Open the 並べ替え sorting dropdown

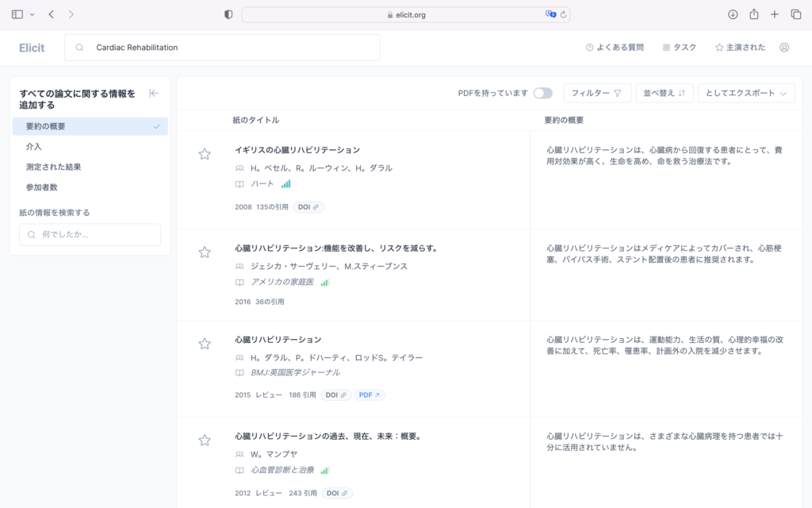tap(665, 93)
